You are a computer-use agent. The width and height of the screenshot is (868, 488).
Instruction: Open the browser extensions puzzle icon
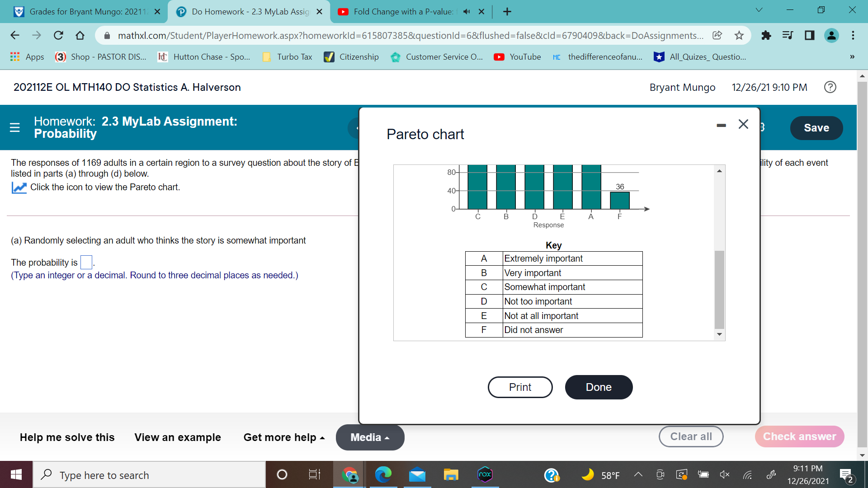coord(766,35)
